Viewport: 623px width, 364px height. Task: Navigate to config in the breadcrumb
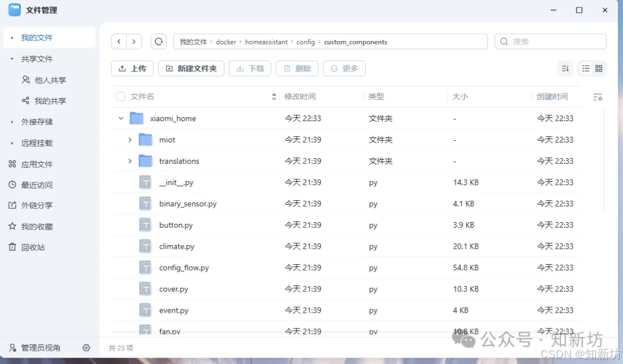306,42
